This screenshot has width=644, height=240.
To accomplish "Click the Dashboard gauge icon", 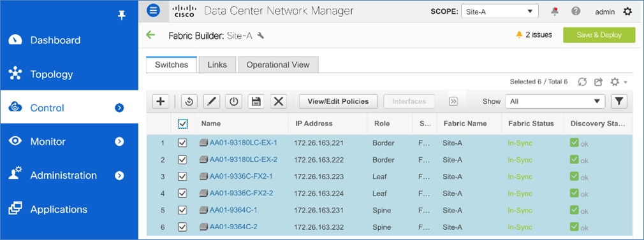I will coord(15,40).
